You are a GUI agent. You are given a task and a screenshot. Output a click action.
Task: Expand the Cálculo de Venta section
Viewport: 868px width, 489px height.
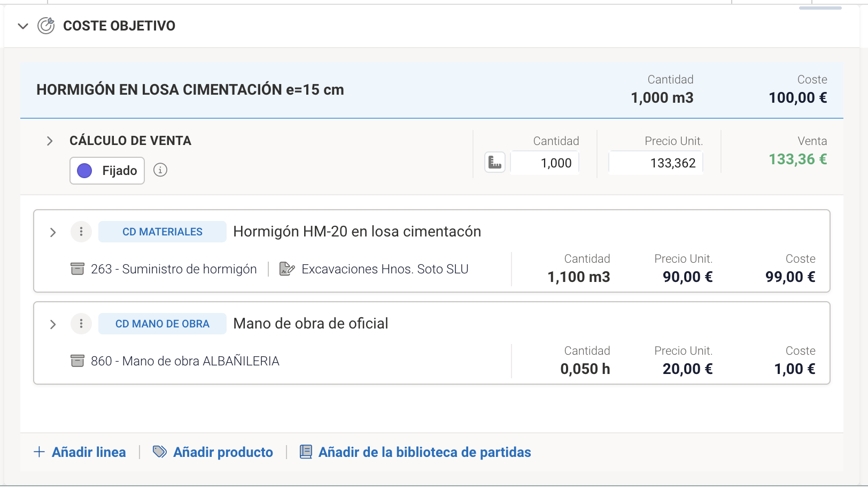[x=50, y=141]
